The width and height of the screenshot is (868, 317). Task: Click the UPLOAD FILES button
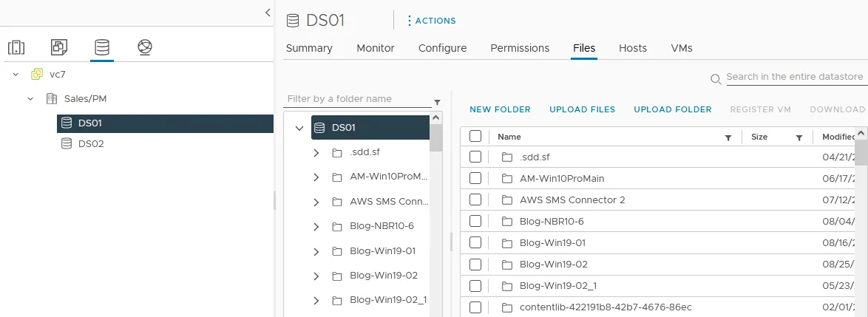click(x=582, y=109)
